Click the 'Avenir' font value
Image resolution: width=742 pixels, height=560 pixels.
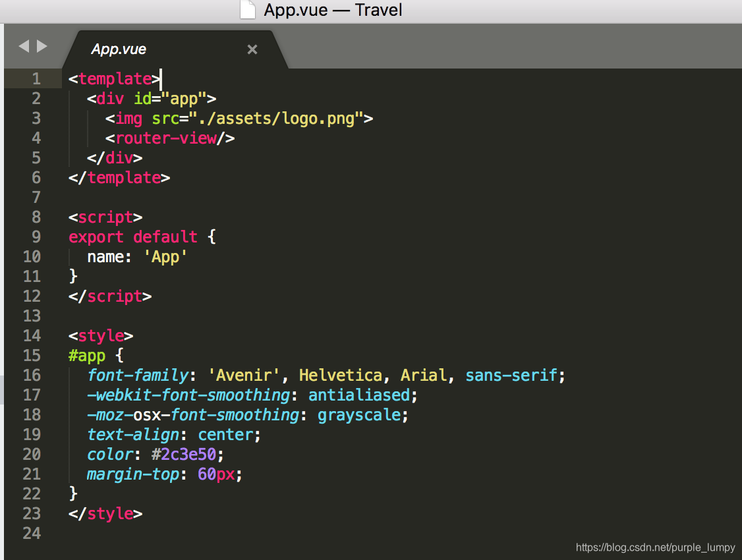[x=244, y=376]
